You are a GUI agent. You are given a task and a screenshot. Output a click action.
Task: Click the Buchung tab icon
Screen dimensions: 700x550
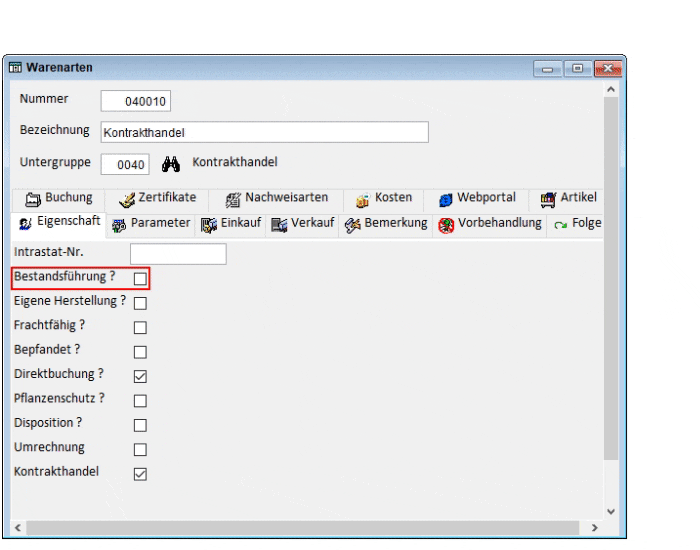(x=33, y=200)
